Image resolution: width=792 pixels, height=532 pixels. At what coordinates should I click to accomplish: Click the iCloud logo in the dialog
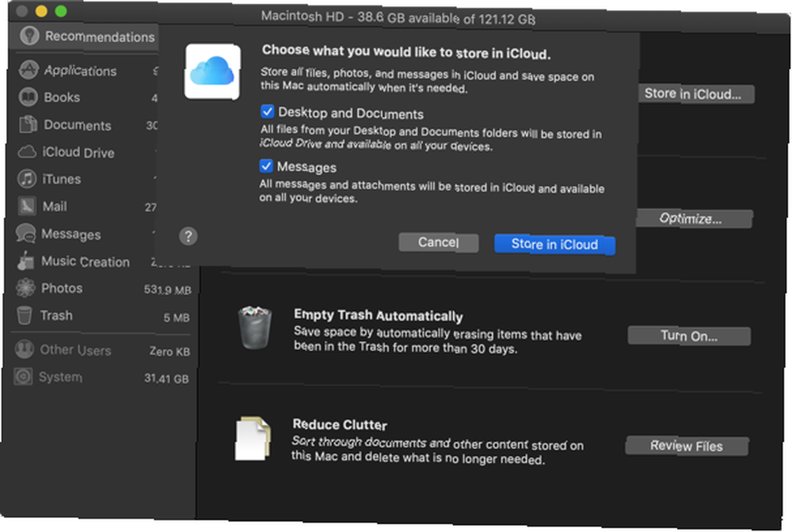tap(212, 71)
